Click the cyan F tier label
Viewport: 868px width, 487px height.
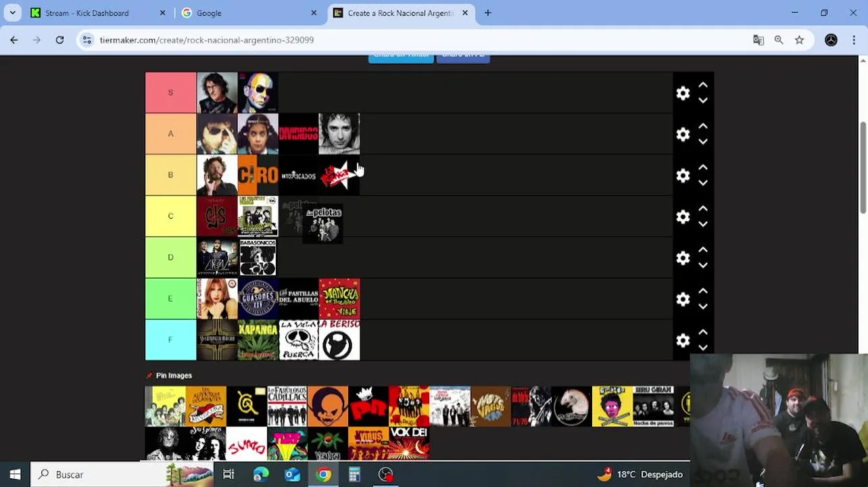[x=170, y=340]
